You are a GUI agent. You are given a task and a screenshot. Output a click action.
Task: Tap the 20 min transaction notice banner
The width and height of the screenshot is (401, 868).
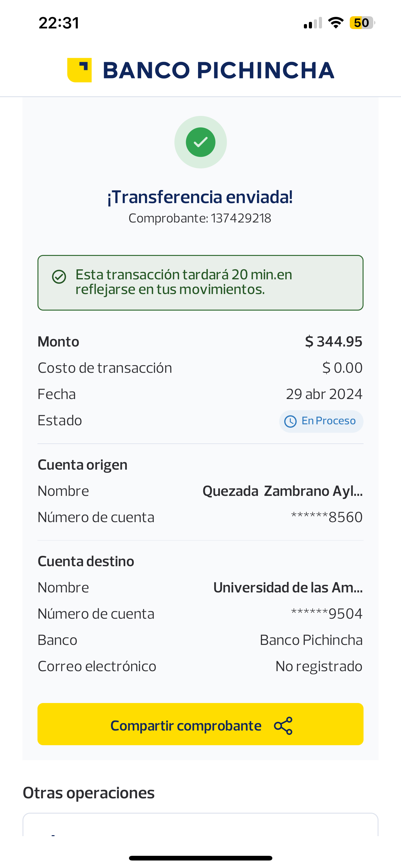pyautogui.click(x=200, y=282)
